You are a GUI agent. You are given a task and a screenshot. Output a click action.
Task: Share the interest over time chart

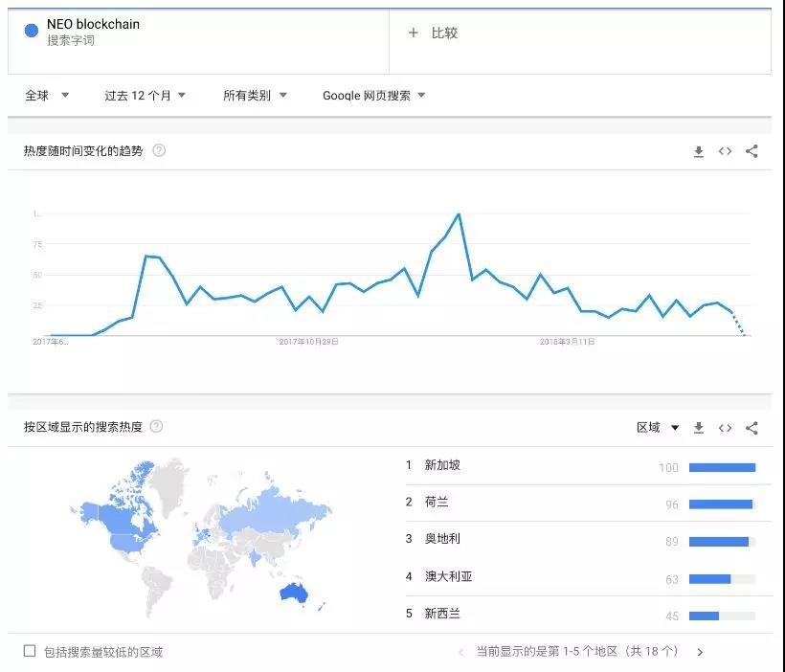[751, 151]
